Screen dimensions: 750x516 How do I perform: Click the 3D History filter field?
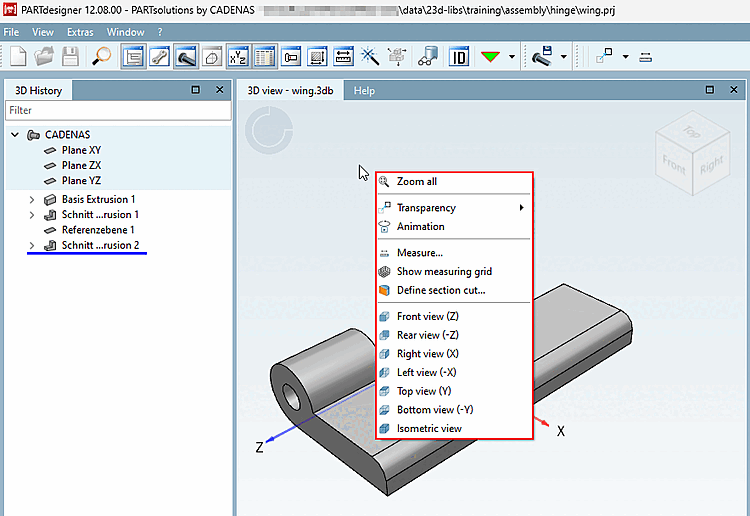[x=117, y=110]
